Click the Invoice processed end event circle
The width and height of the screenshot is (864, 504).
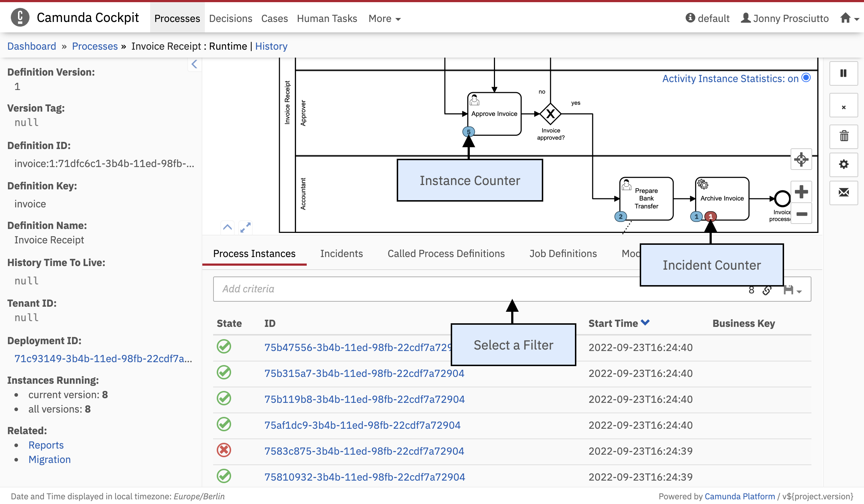coord(782,198)
